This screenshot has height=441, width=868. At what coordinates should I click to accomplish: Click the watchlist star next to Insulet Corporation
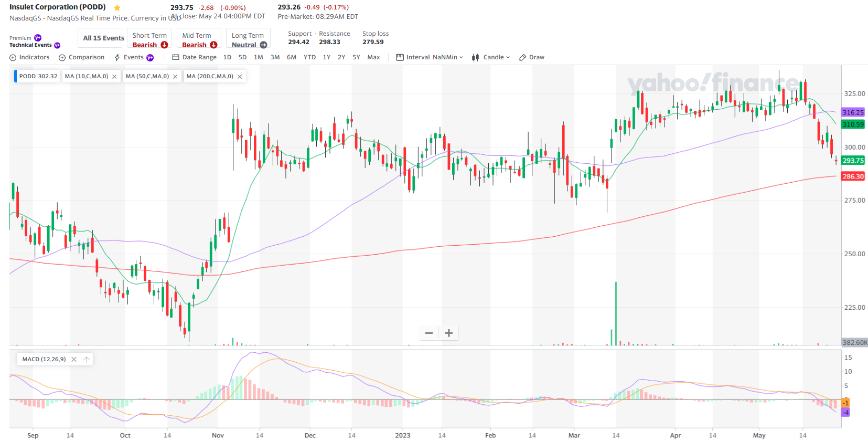click(x=117, y=8)
